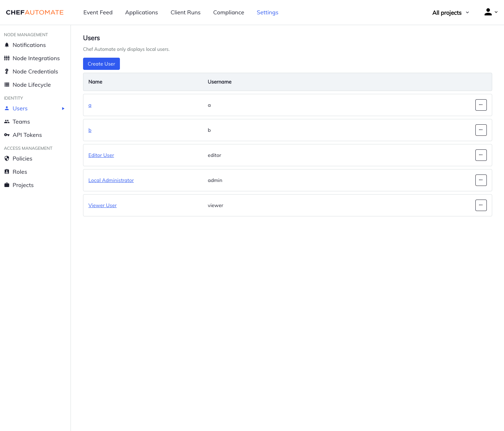Open actions menu for Viewer User
This screenshot has width=504, height=431.
click(481, 205)
